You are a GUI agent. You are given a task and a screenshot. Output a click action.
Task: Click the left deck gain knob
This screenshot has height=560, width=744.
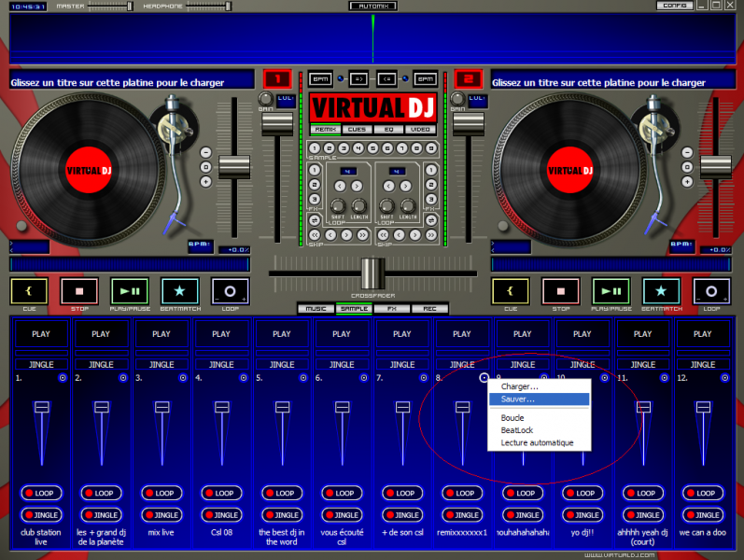265,99
